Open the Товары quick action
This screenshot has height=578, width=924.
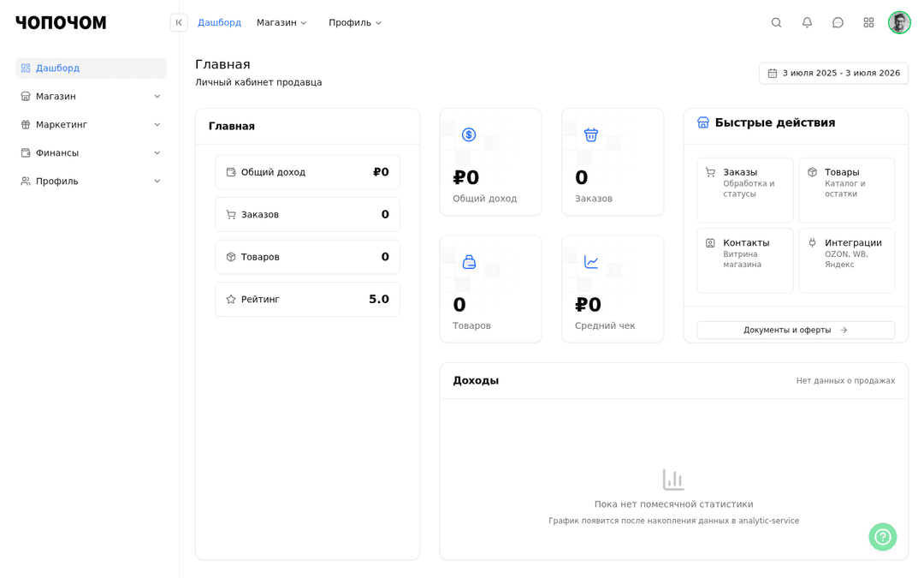pos(847,190)
